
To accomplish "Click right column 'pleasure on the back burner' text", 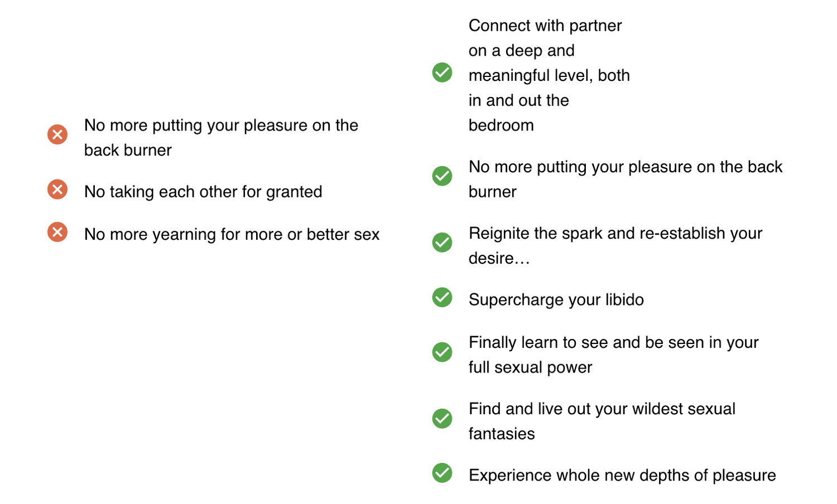I will (x=625, y=167).
